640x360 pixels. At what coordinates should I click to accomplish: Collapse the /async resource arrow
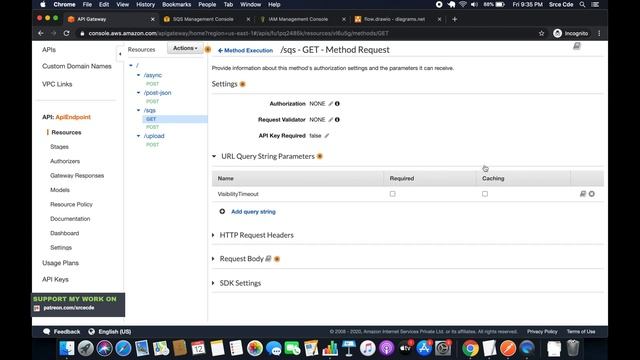click(138, 75)
